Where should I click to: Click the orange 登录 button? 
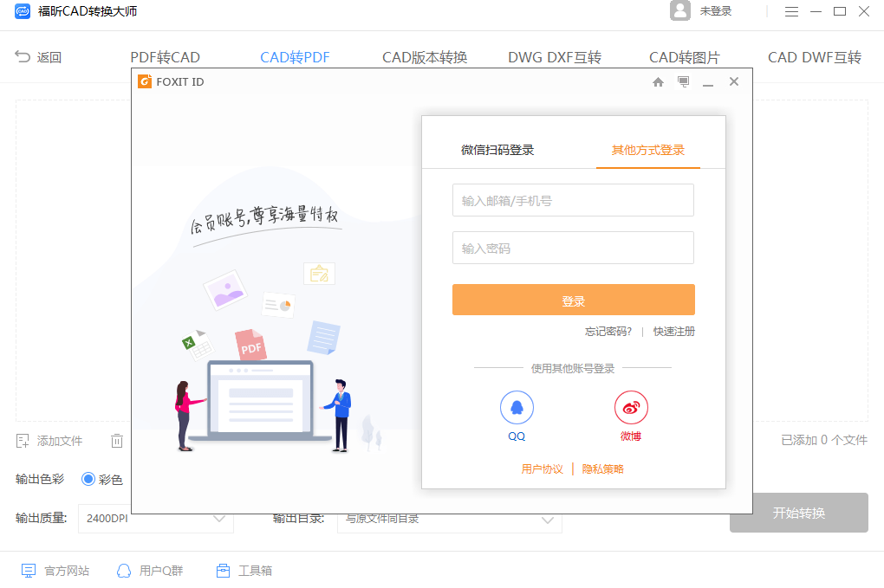pyautogui.click(x=574, y=300)
